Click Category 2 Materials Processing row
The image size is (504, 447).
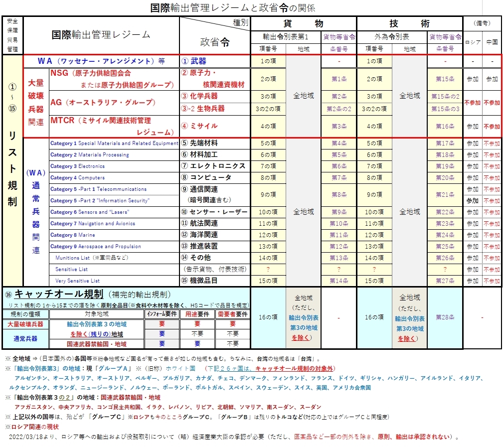click(114, 154)
